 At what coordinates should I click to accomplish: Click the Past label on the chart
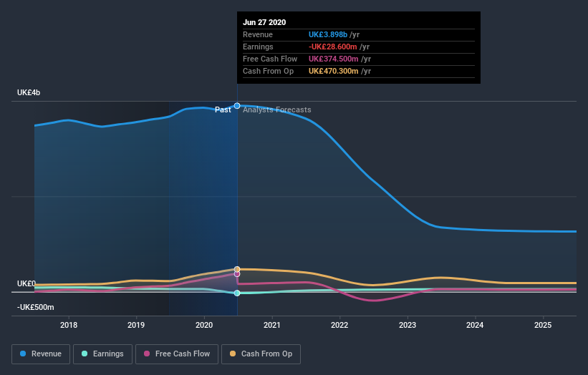coord(223,109)
